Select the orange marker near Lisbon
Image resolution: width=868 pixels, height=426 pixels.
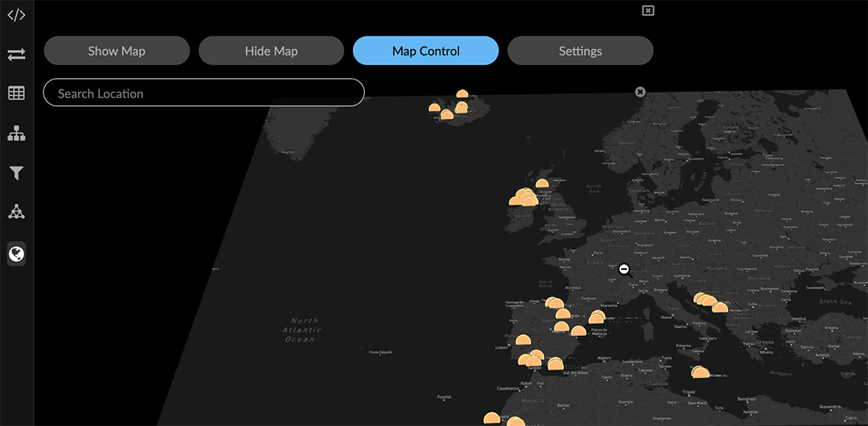522,341
